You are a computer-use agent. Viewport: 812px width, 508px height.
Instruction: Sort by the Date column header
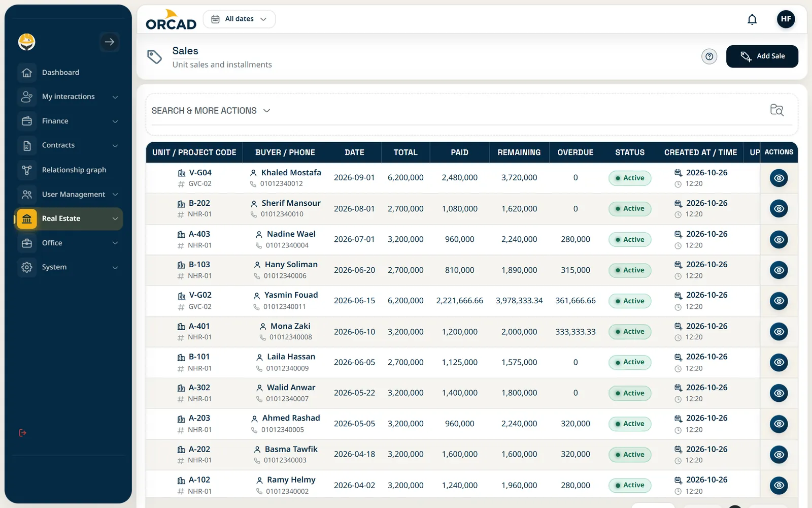[354, 152]
